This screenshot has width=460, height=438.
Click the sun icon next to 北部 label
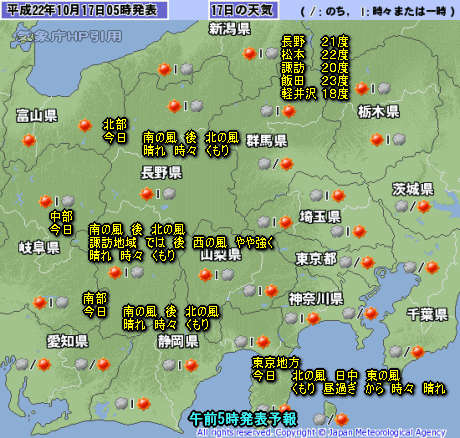[x=85, y=125]
